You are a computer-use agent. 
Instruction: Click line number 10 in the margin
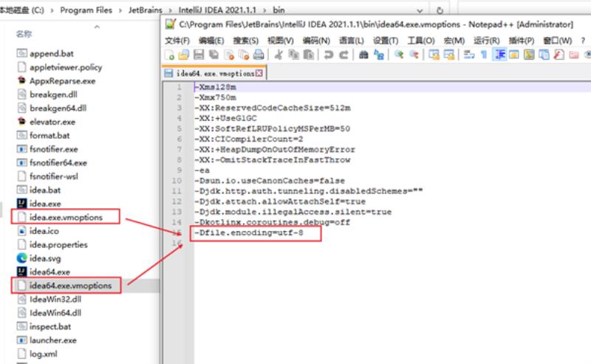pos(177,180)
